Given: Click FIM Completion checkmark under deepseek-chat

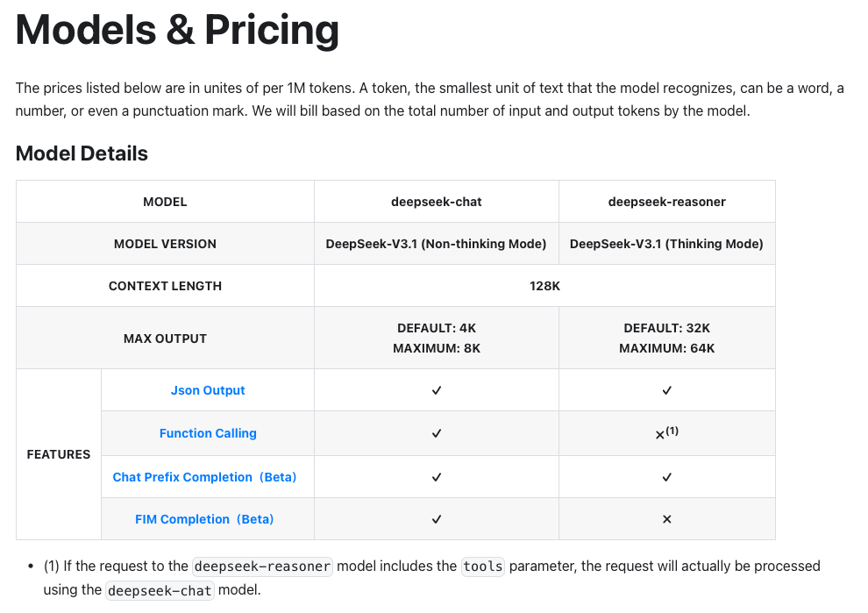Looking at the screenshot, I should point(437,519).
